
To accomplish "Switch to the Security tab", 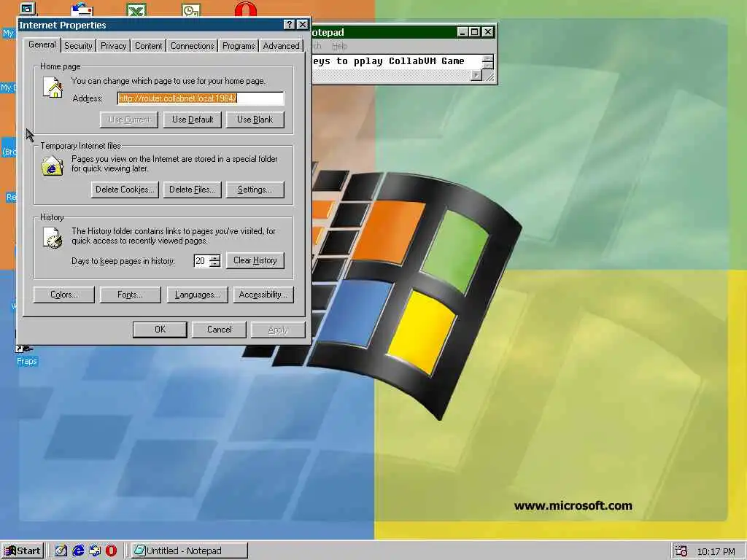I will point(78,46).
